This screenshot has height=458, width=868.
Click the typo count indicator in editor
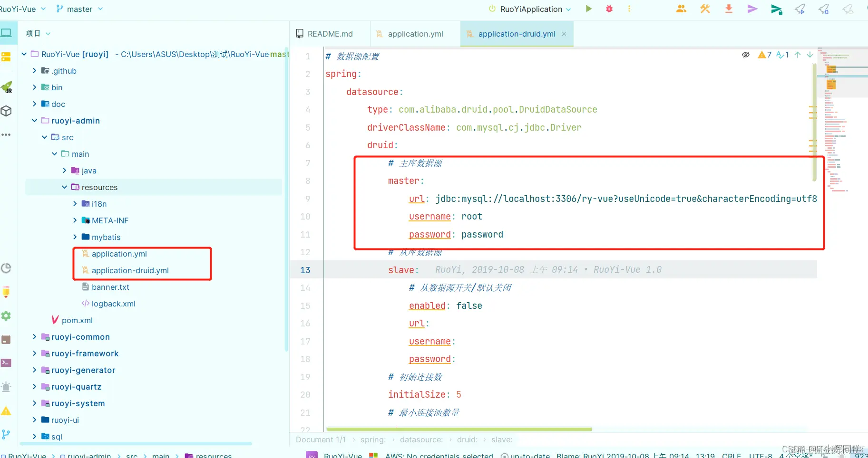[x=783, y=55]
